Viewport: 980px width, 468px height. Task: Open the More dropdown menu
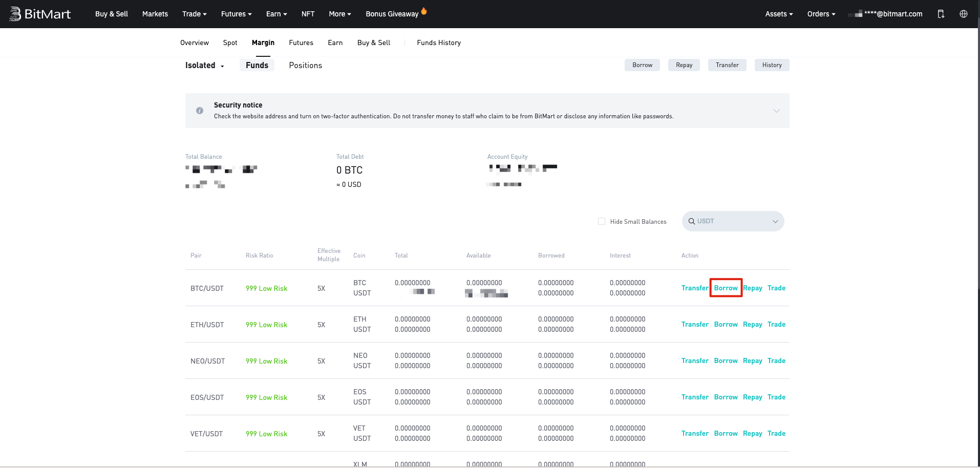(340, 14)
